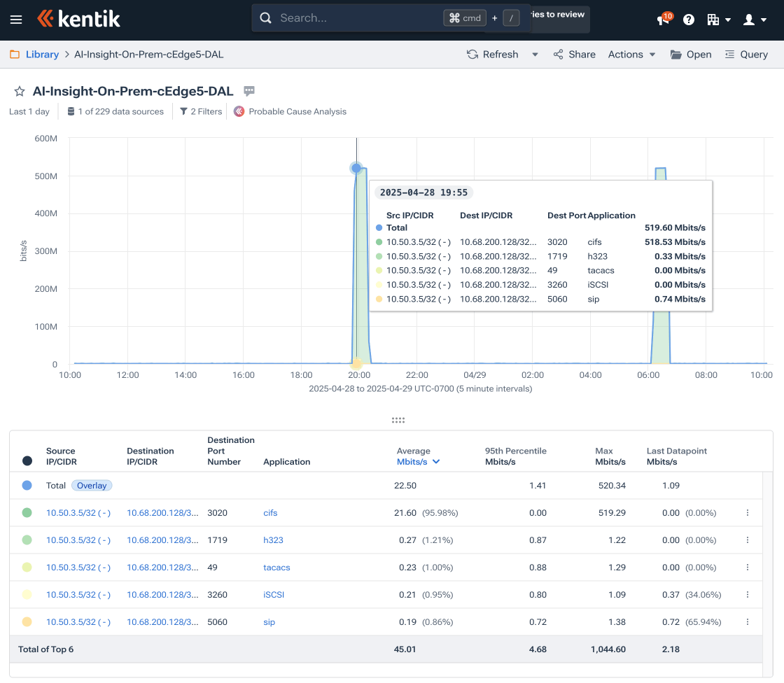Click in the Search input field
The image size is (784, 683).
coord(350,18)
